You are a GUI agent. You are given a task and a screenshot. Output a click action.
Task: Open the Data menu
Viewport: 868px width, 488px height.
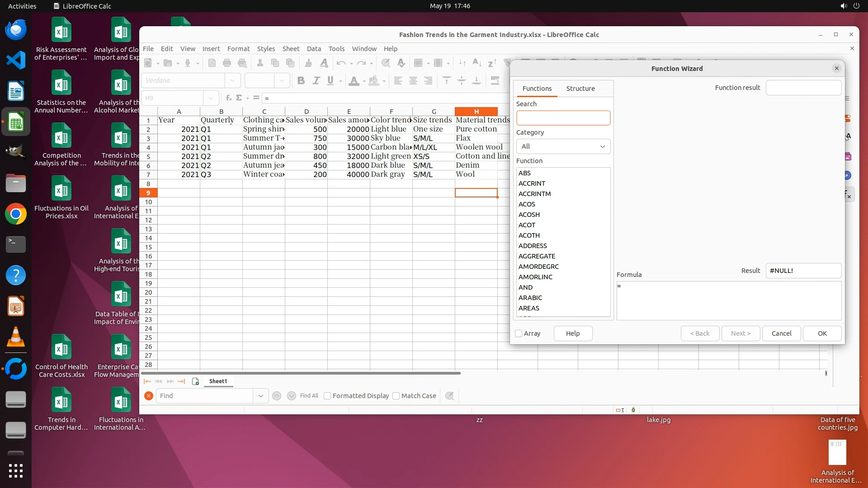[x=314, y=49]
